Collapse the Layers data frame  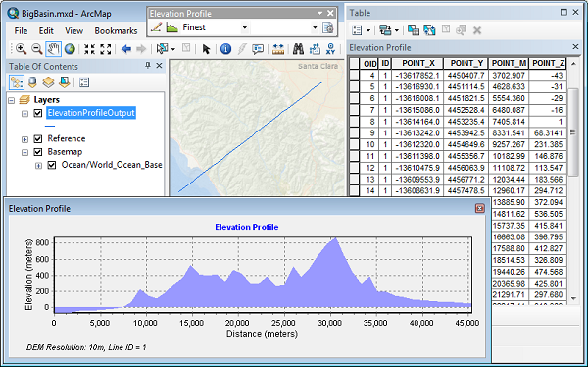click(11, 100)
